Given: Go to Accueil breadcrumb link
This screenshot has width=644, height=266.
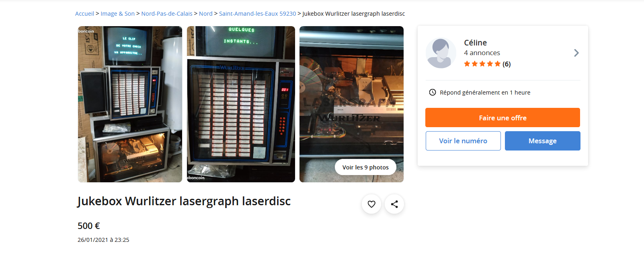Looking at the screenshot, I should [84, 14].
